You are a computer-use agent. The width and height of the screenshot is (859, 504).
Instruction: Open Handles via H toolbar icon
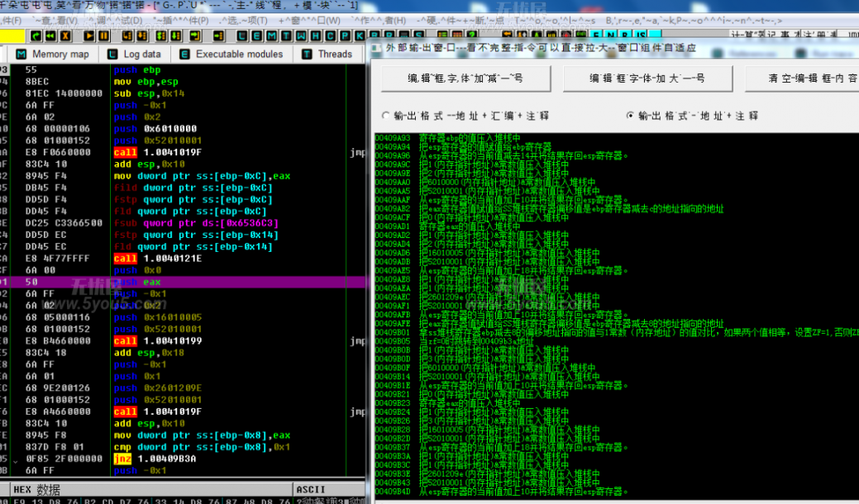(x=316, y=36)
